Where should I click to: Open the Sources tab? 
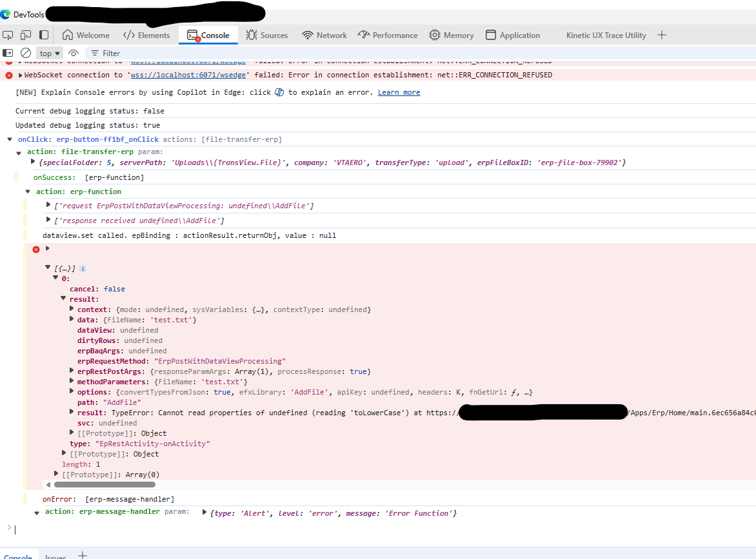click(x=267, y=35)
